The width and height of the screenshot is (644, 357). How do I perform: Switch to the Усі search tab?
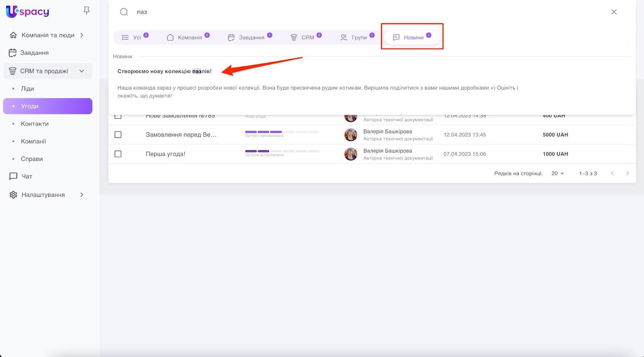coord(135,37)
